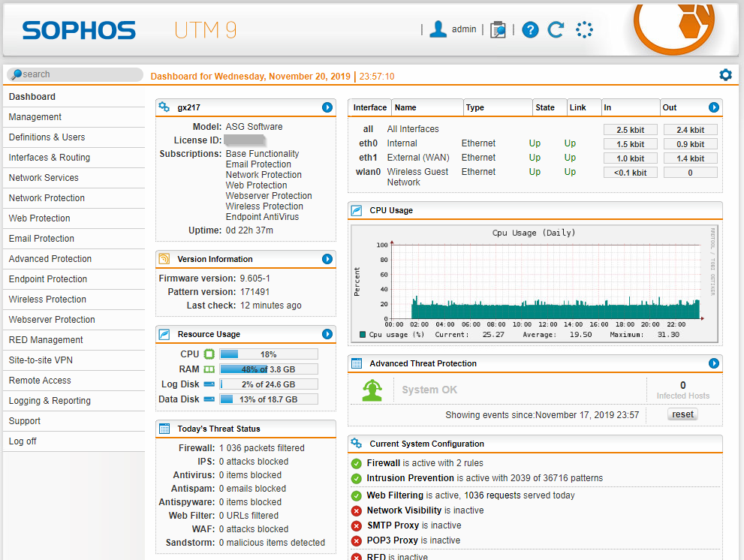The image size is (744, 560).
Task: Open Endpoint Protection menu
Action: [x=74, y=279]
